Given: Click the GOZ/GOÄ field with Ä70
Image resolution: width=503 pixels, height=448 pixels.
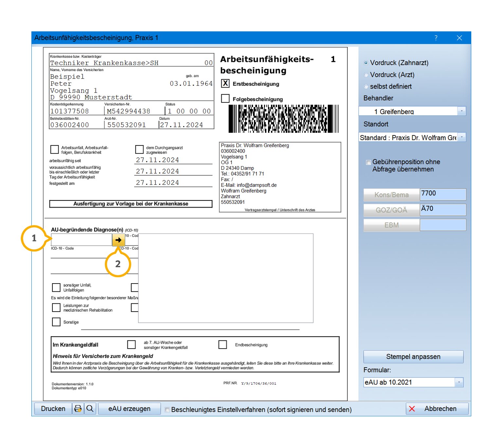Looking at the screenshot, I should pos(443,210).
